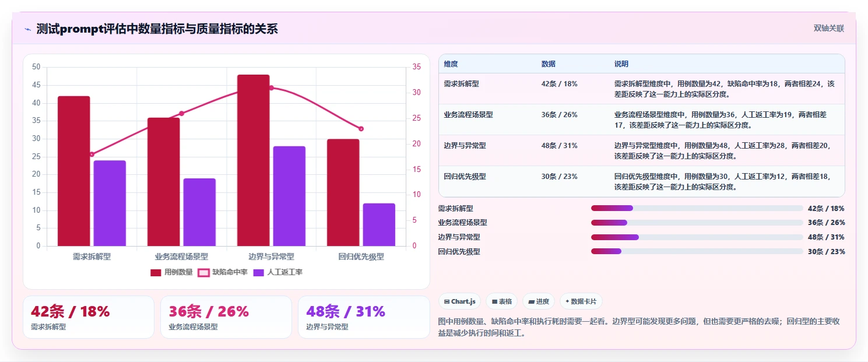Click the 36条 / 26% data card
The width and height of the screenshot is (868, 362).
226,317
